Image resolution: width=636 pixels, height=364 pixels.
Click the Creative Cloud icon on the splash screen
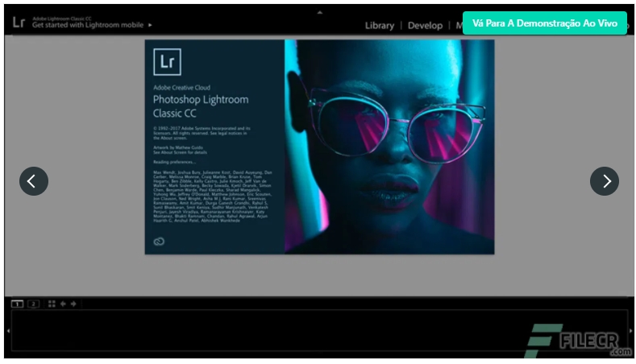click(x=159, y=242)
